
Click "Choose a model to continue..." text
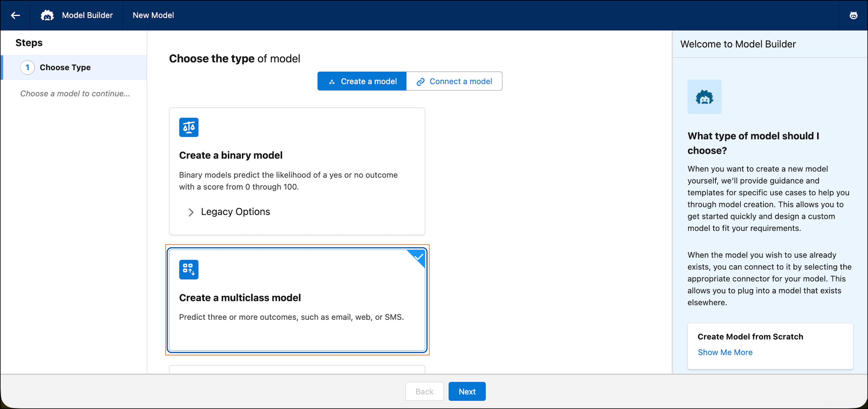(x=75, y=94)
